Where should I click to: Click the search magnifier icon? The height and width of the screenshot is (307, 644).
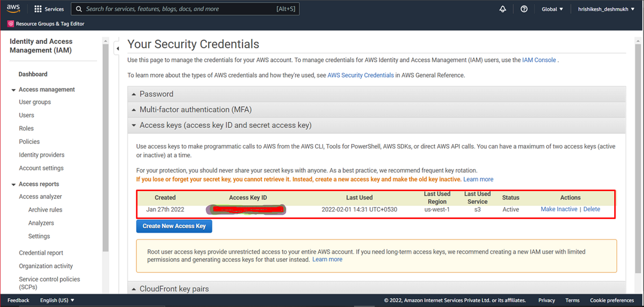[x=79, y=9]
